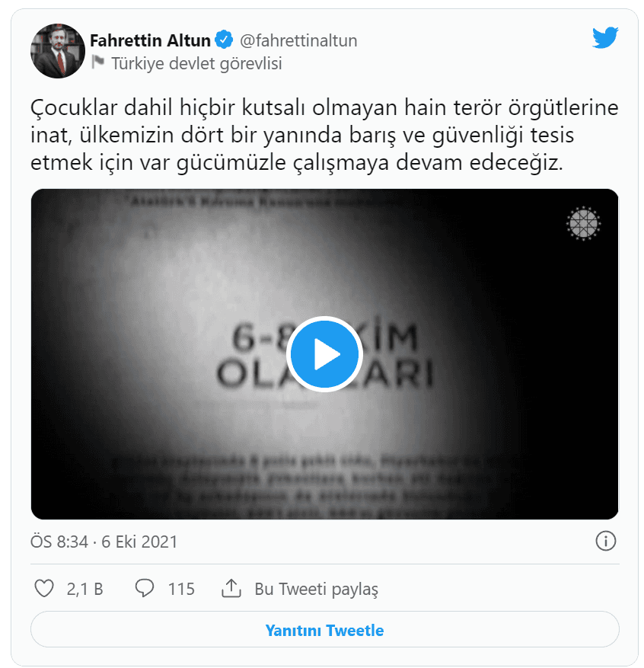The height and width of the screenshot is (668, 644).
Task: Click the share upload arrow icon
Action: [231, 588]
